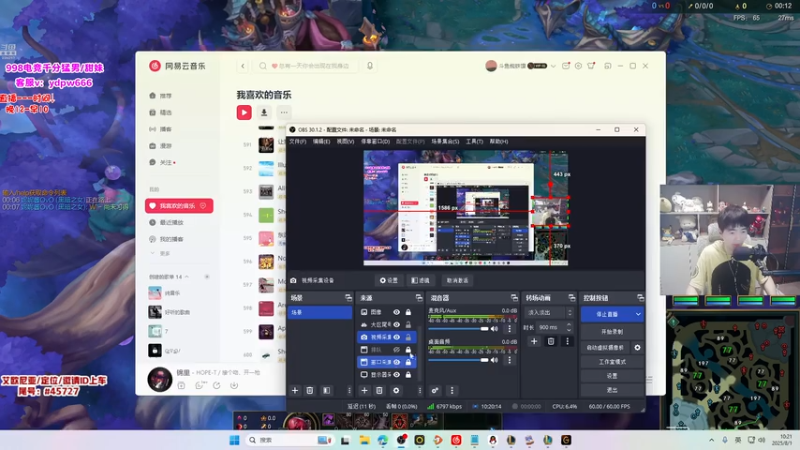Open 最近播放 in NetEase sidebar
800x450 pixels.
(x=171, y=222)
